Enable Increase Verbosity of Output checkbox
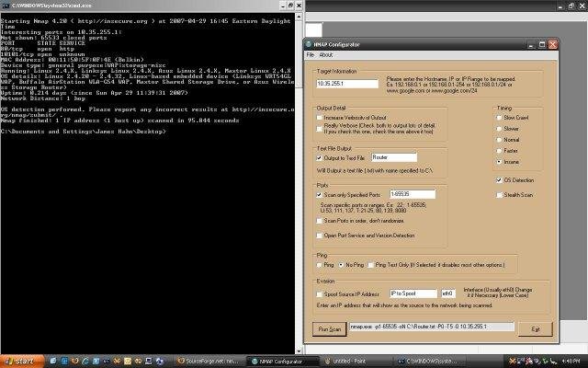This screenshot has height=368, width=588. coord(320,118)
